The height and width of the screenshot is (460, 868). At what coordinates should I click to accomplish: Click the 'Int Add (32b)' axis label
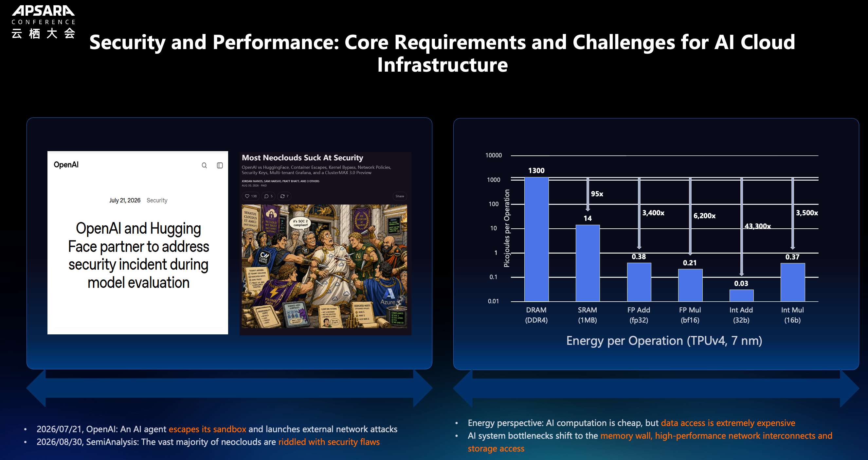click(741, 315)
